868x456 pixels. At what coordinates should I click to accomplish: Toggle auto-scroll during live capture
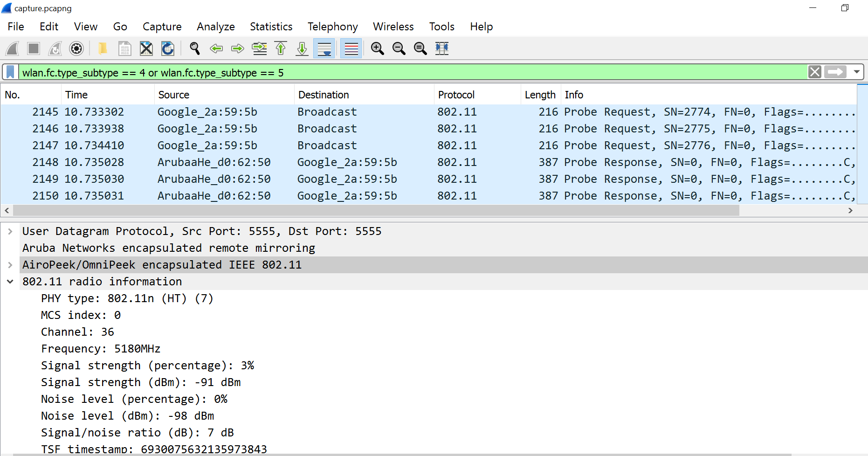(x=324, y=48)
